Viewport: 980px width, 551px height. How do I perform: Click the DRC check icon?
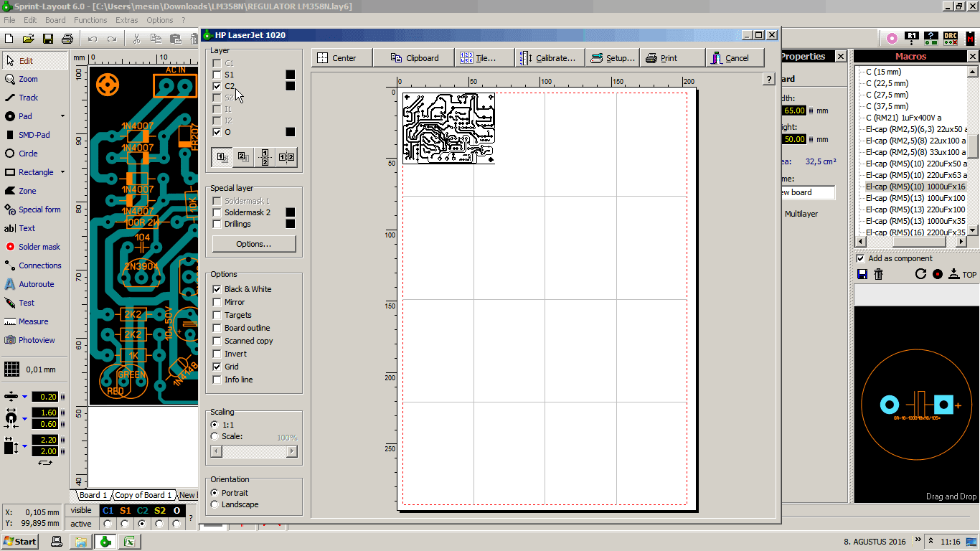tap(950, 38)
